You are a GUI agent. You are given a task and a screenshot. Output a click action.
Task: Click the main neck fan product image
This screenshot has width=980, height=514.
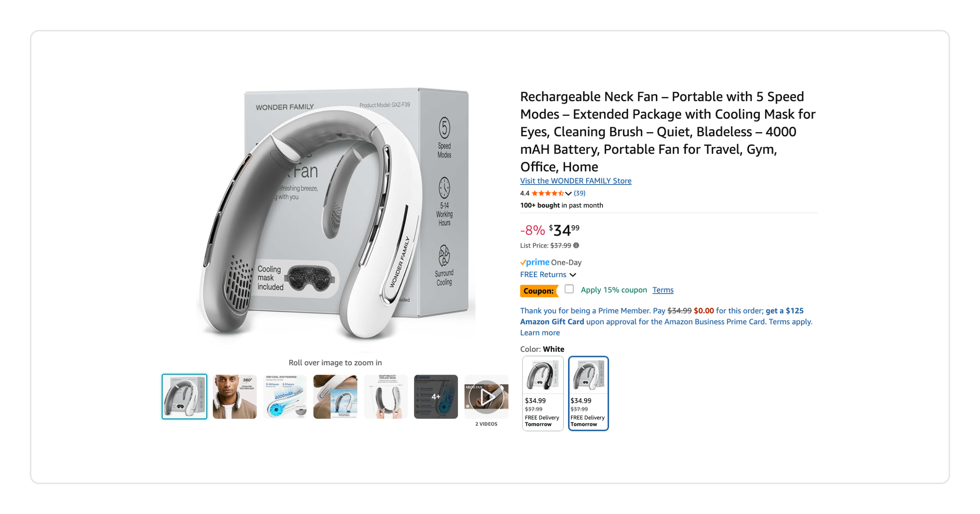tap(335, 215)
